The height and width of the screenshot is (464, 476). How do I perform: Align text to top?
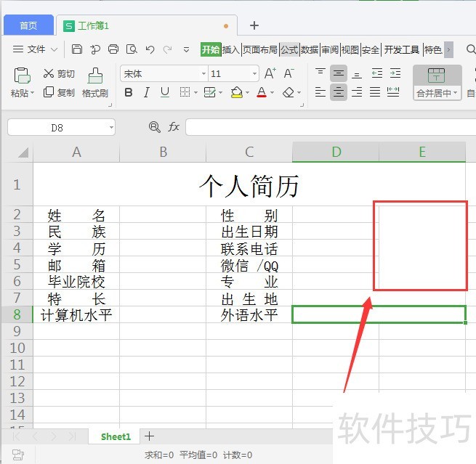click(320, 73)
